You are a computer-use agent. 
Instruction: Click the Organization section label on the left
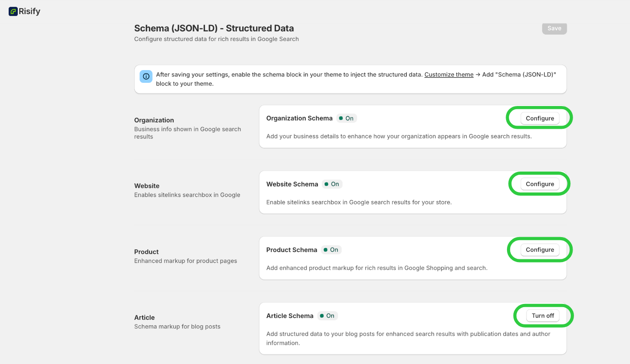pos(154,120)
